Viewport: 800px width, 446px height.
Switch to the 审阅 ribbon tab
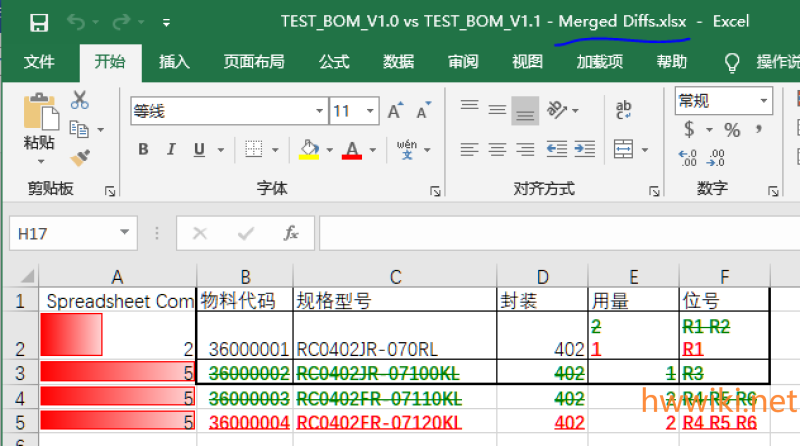click(463, 62)
